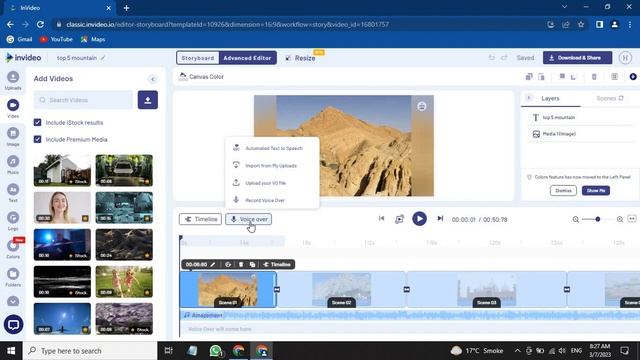Skip to previous scene
640x360 pixels.
coord(381,219)
